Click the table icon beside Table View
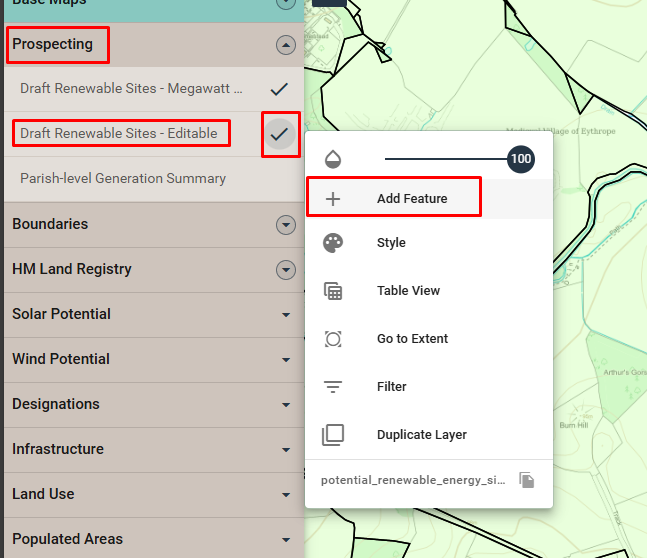 tap(333, 291)
